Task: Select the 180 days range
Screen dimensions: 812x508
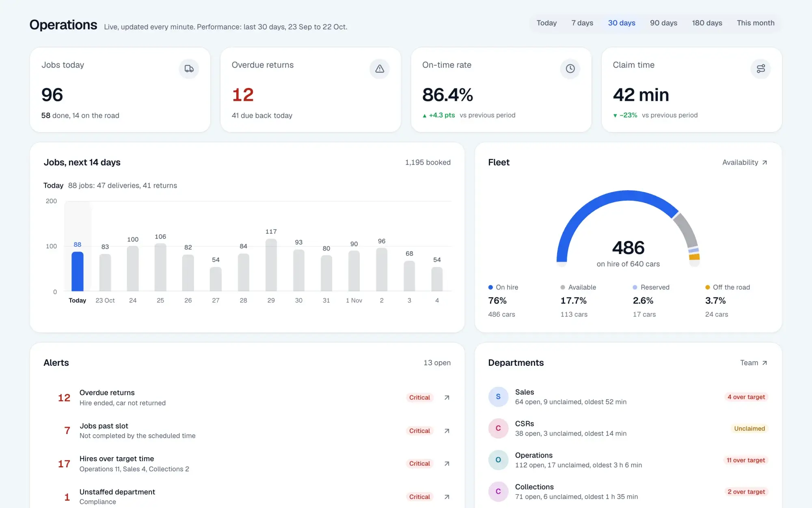Action: (707, 23)
